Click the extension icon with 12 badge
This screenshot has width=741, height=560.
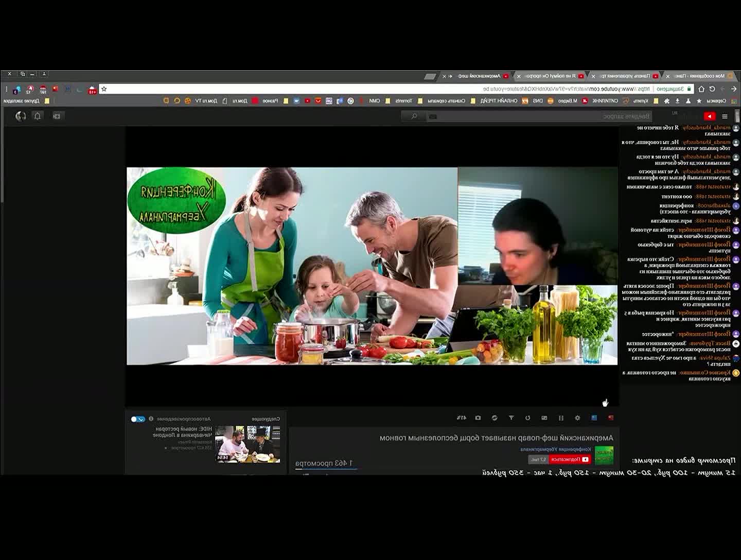click(30, 89)
